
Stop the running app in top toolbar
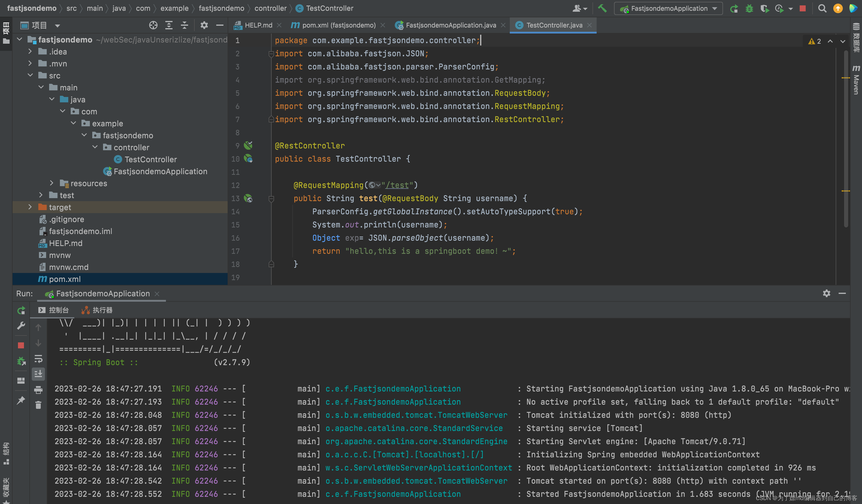point(802,9)
